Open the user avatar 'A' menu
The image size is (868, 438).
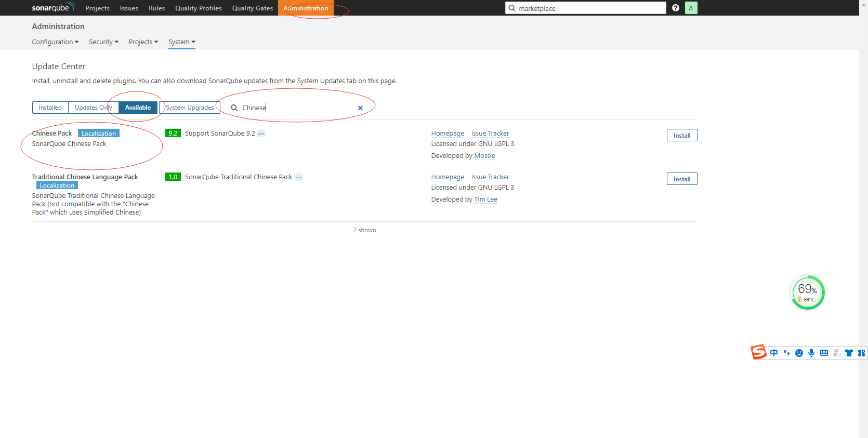click(x=691, y=8)
